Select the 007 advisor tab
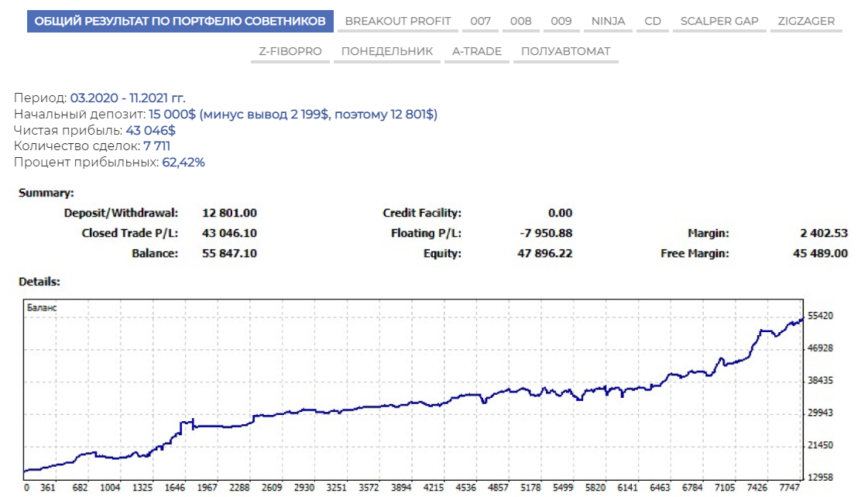Viewport: 868px width, 497px height. tap(481, 21)
